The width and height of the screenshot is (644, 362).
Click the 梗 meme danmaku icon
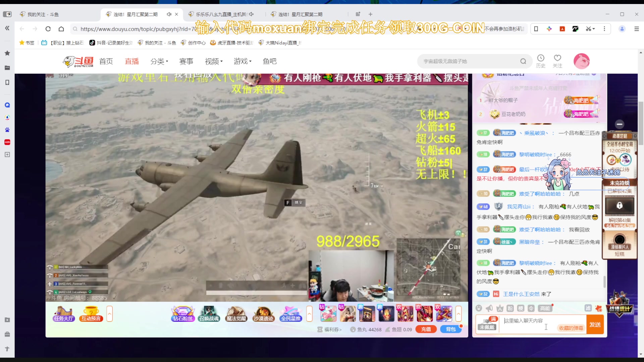(x=521, y=308)
